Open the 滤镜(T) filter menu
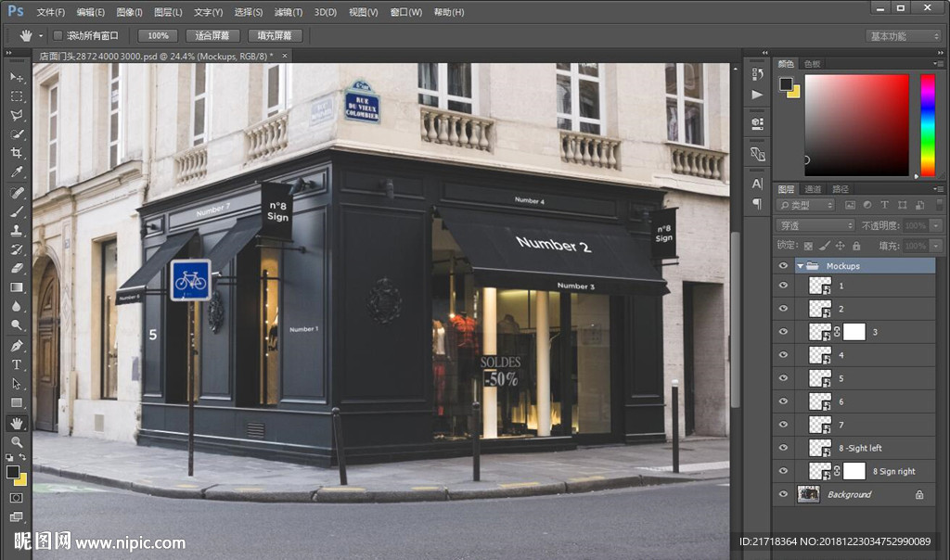This screenshot has height=560, width=950. [289, 12]
